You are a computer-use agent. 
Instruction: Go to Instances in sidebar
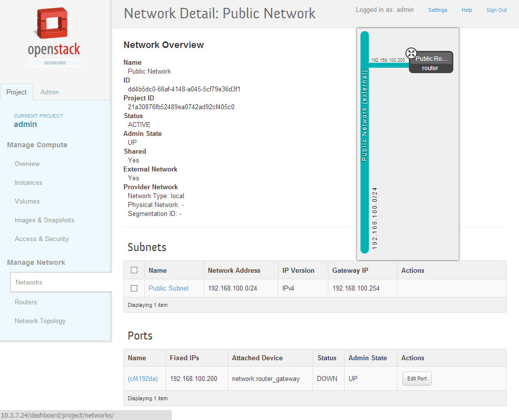[x=29, y=182]
